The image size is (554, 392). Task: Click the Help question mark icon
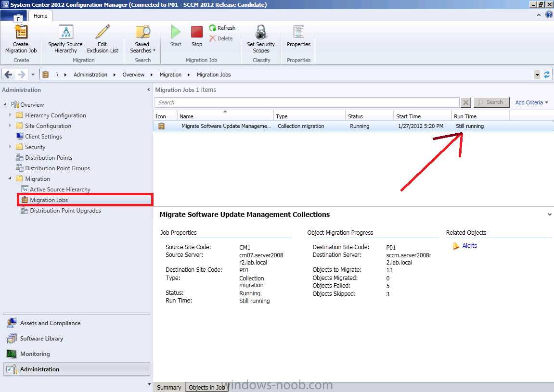(549, 14)
